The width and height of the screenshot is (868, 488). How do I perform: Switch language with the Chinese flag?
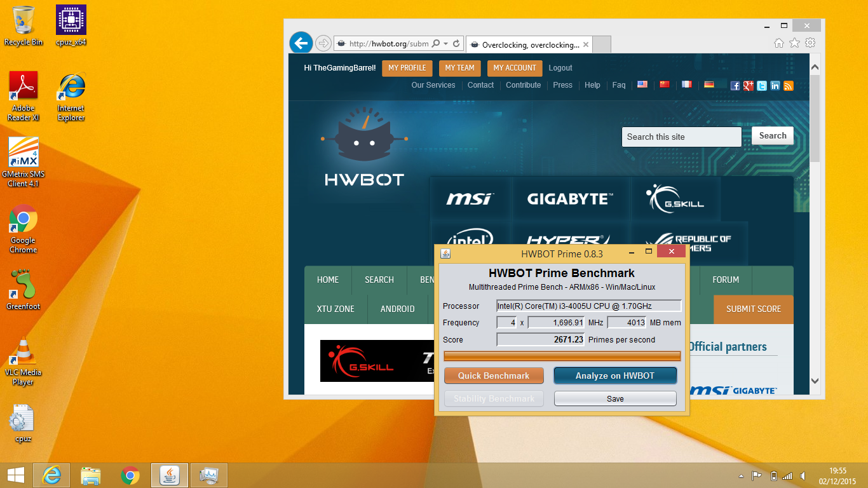665,84
